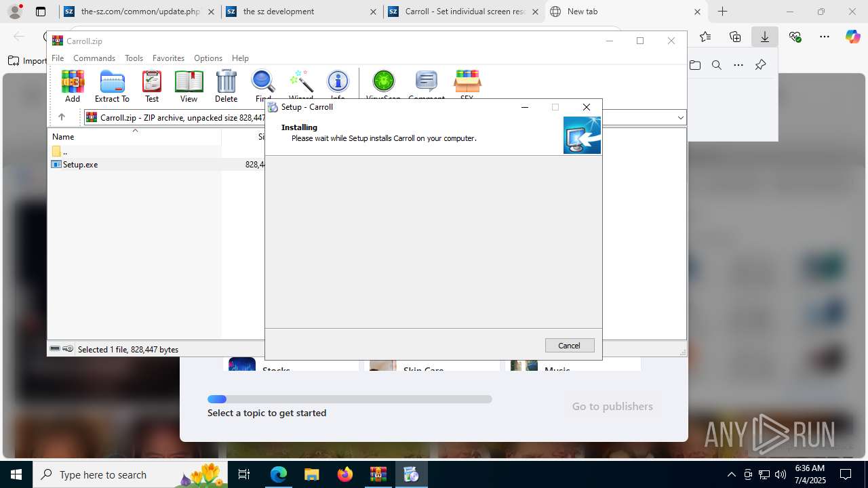Open Firefox from the taskbar
The height and width of the screenshot is (488, 868).
tap(345, 474)
